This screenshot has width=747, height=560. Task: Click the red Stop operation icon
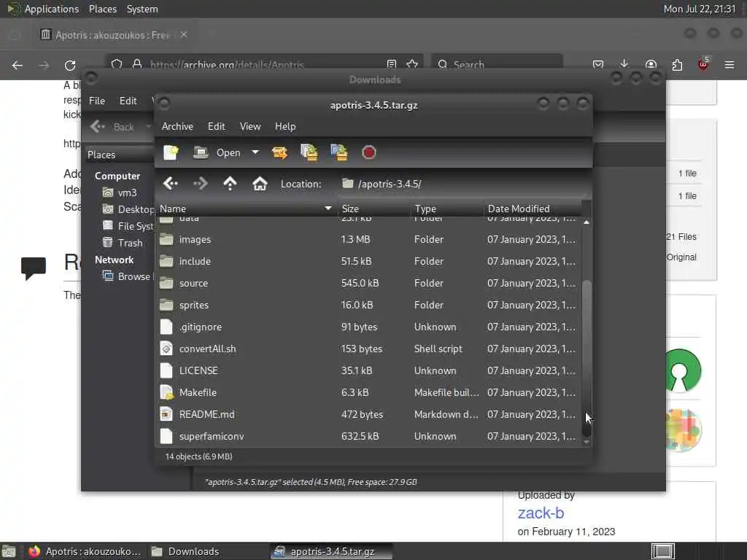pos(368,153)
